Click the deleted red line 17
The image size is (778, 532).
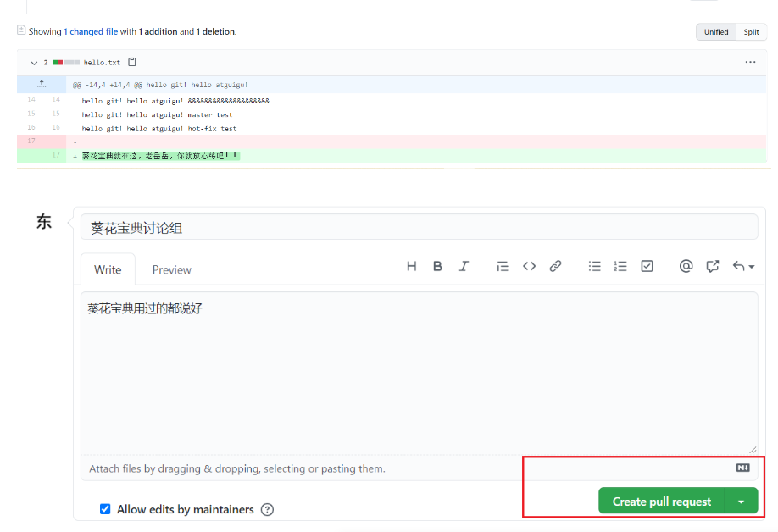392,141
